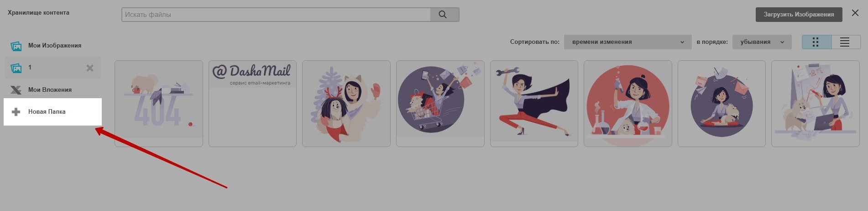Open the Мои Изображения folder
Viewport: 868px width, 211px height.
(54, 46)
